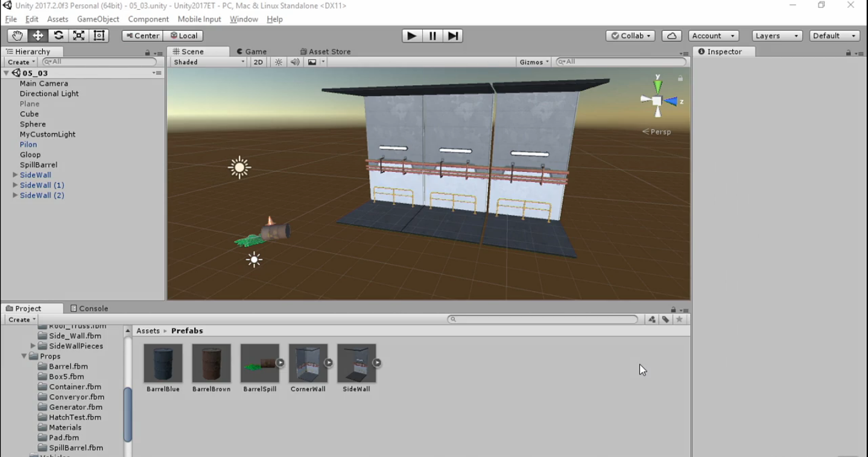Open the File menu
The image size is (868, 457).
[11, 19]
